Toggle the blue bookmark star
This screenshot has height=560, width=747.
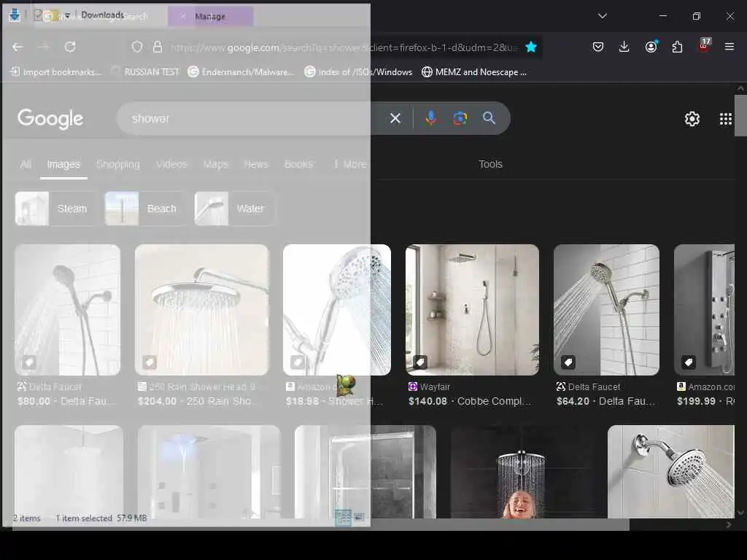(531, 47)
